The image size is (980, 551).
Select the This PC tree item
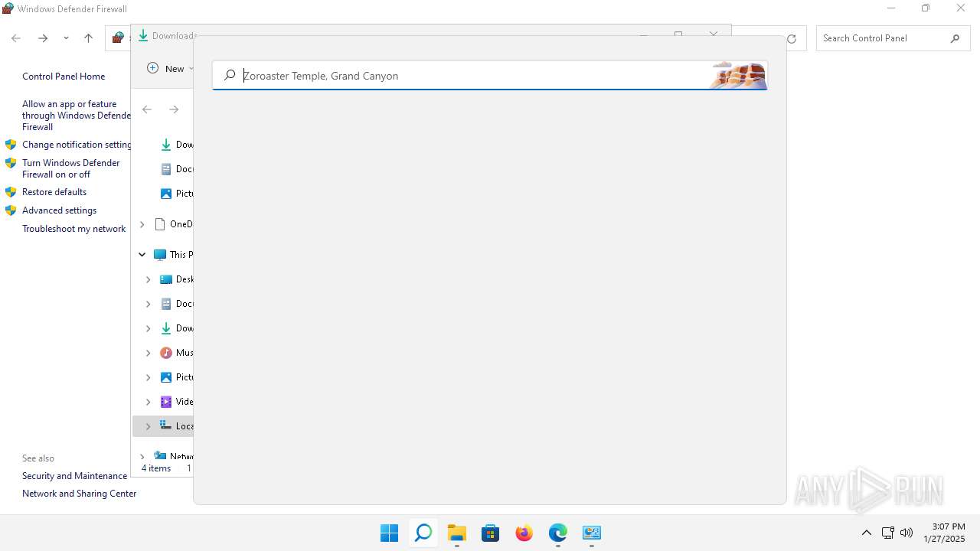173,254
